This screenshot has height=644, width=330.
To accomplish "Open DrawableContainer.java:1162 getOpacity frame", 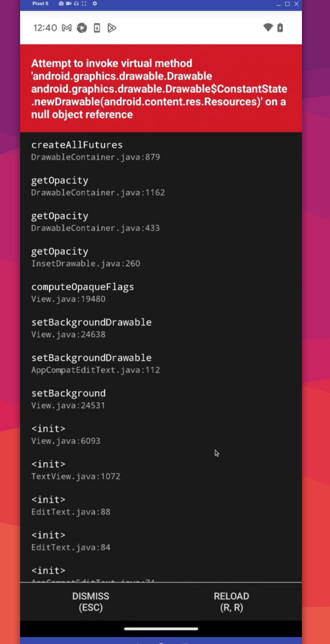I will click(x=98, y=186).
